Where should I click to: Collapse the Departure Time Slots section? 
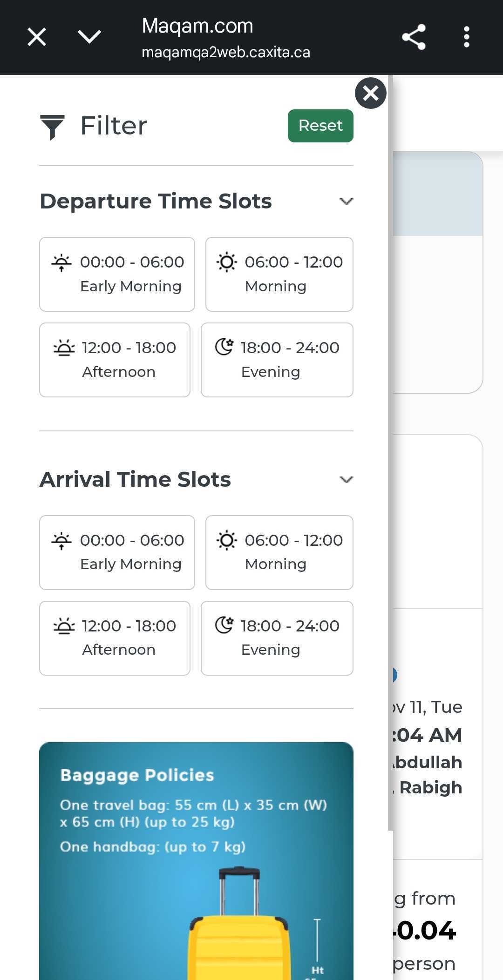click(x=346, y=201)
